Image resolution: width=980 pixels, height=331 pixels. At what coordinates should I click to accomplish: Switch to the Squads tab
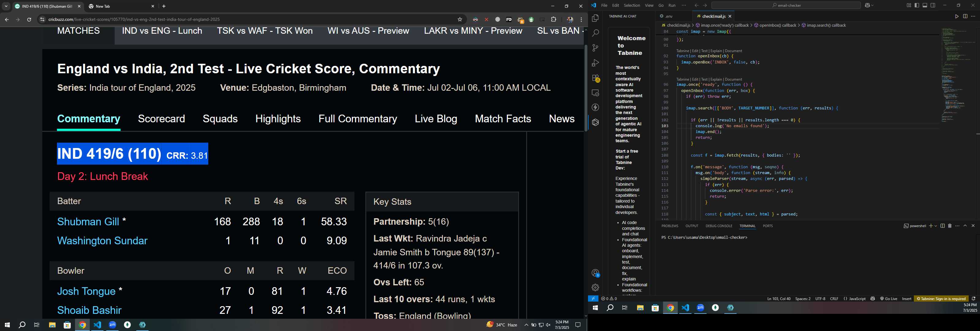(x=220, y=119)
